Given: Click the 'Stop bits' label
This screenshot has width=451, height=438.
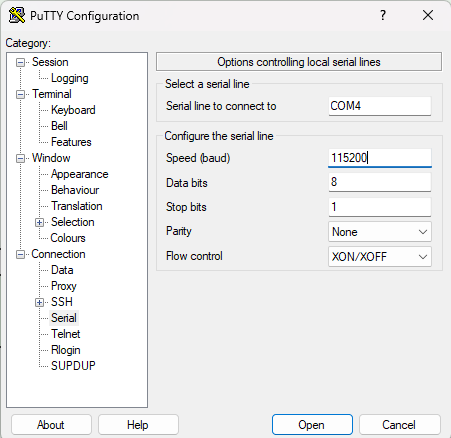Looking at the screenshot, I should click(186, 207).
